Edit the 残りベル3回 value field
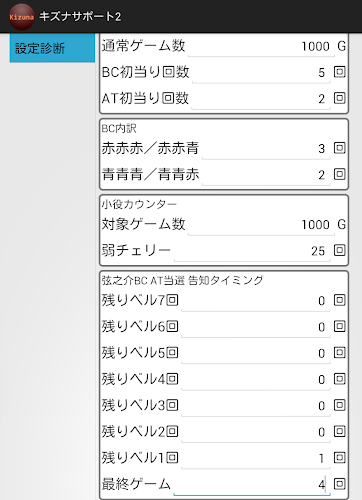 tap(256, 406)
